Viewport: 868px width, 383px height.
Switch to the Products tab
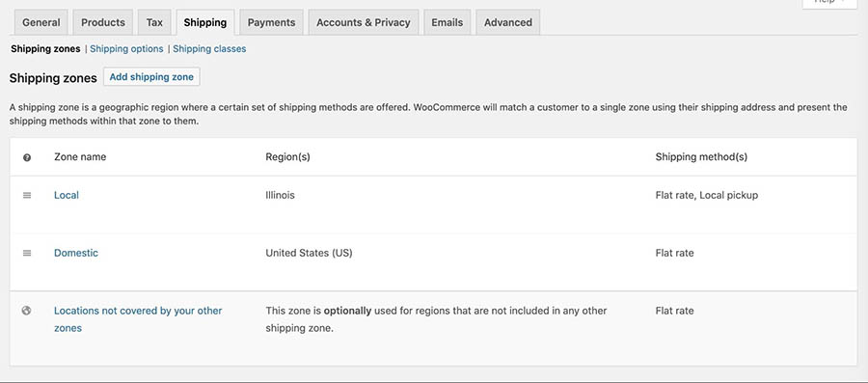103,23
